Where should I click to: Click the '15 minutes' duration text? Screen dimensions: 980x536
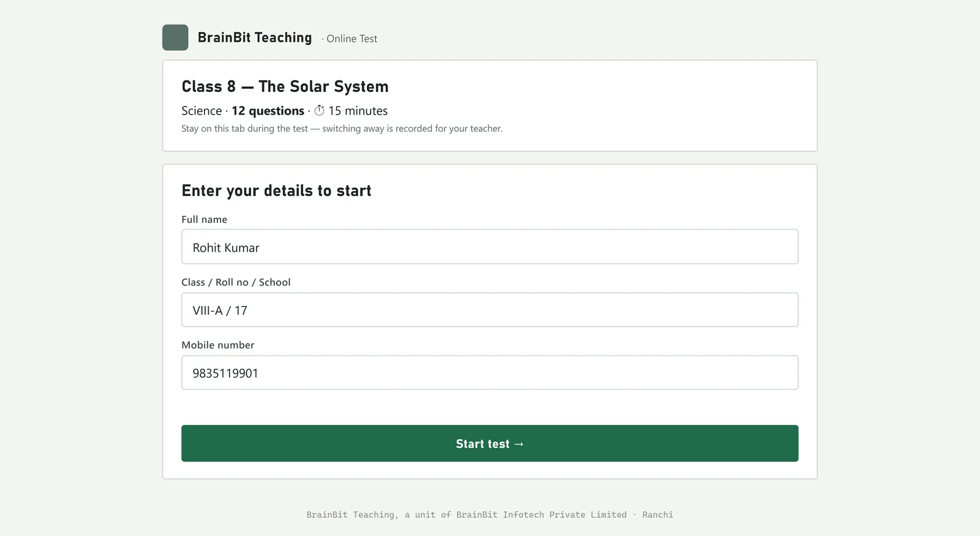(x=358, y=111)
